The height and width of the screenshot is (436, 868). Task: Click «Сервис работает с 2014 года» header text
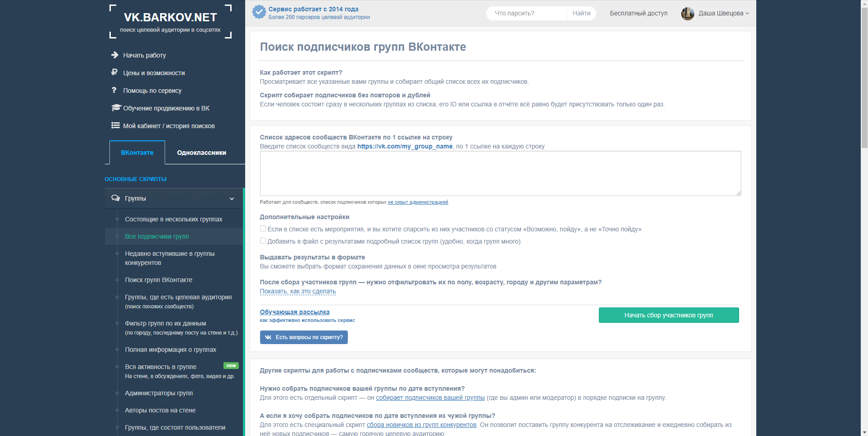point(313,9)
